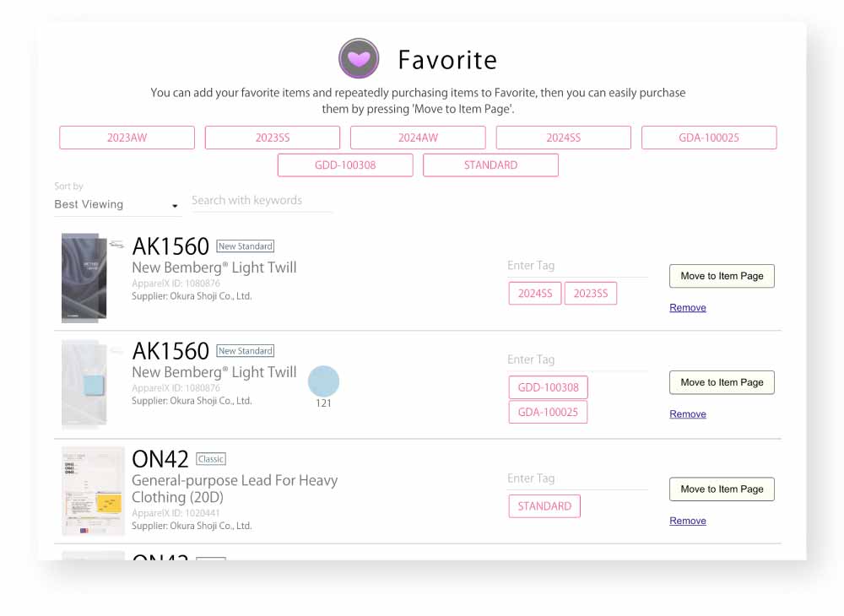Click the Search with keywords field
The height and width of the screenshot is (616, 844).
click(262, 201)
